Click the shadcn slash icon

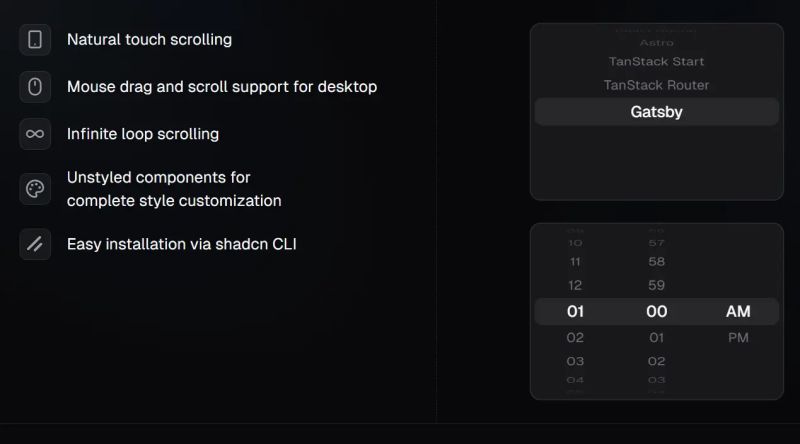[35, 244]
